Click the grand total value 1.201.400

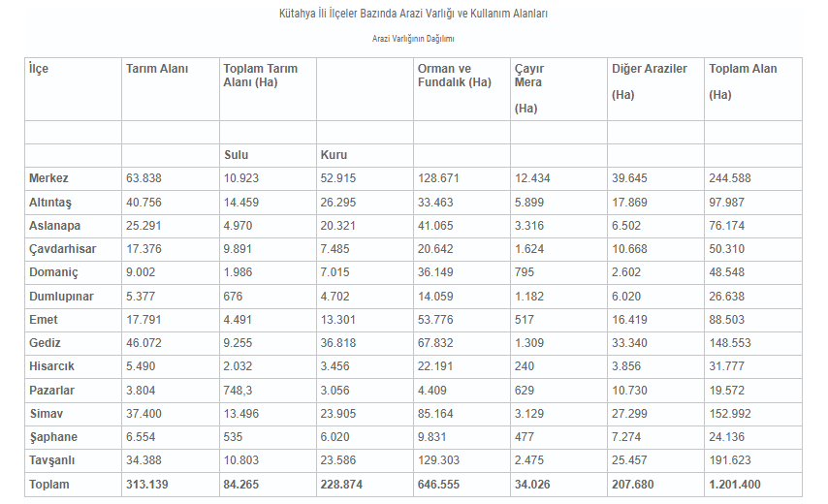[735, 485]
